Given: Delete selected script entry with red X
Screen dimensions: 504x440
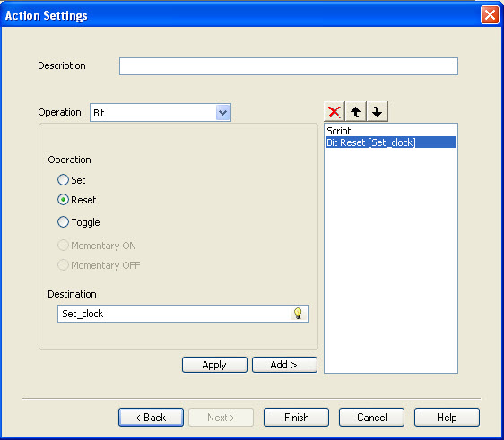Looking at the screenshot, I should (x=335, y=112).
